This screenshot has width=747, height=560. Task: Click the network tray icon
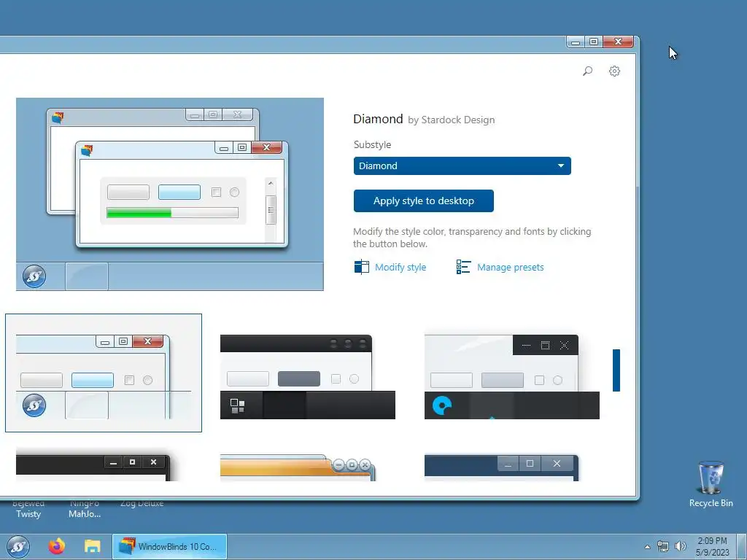(x=662, y=547)
